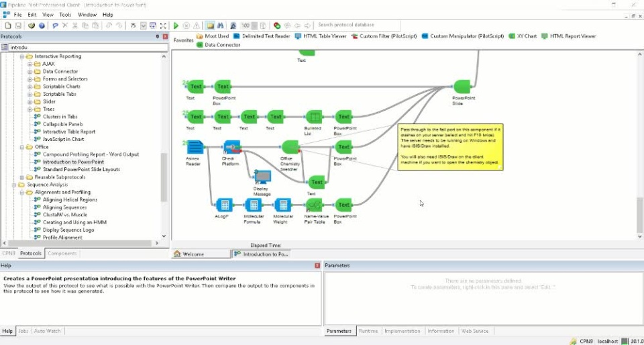Select the lasso selection tool
Screen dimensions: 644x345
pyautogui.click(x=55, y=26)
